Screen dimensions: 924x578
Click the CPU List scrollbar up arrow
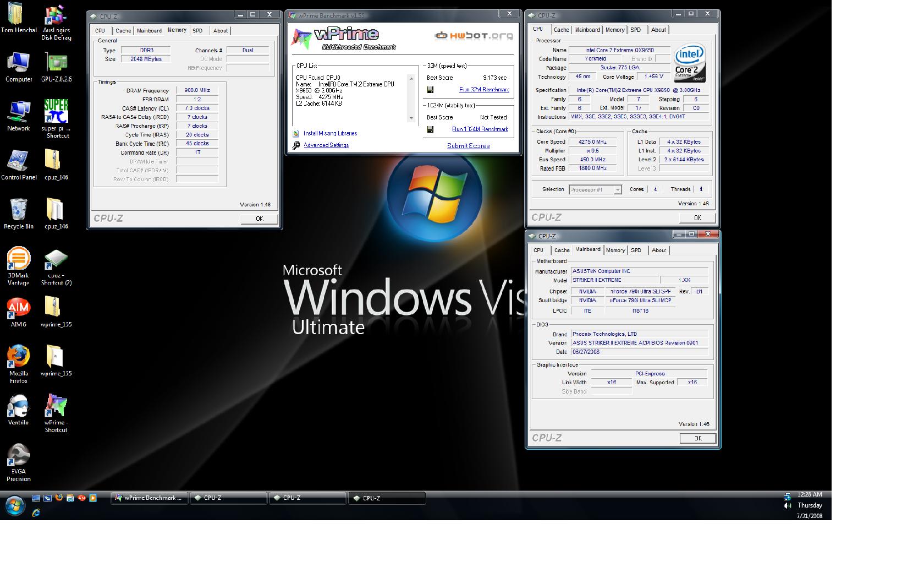click(x=411, y=79)
